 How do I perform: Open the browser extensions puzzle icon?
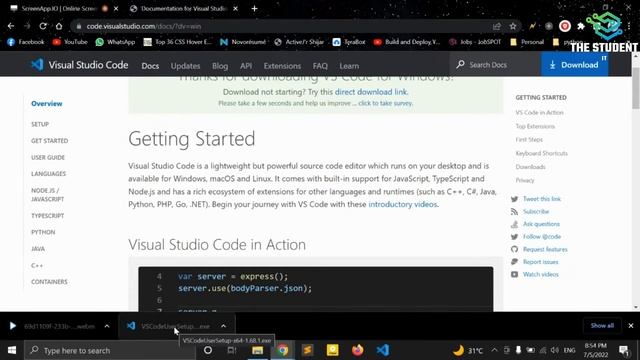(581, 26)
